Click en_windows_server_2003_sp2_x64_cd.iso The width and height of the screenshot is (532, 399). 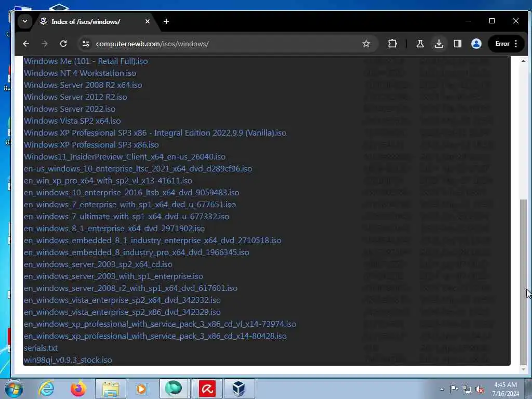[x=98, y=264]
